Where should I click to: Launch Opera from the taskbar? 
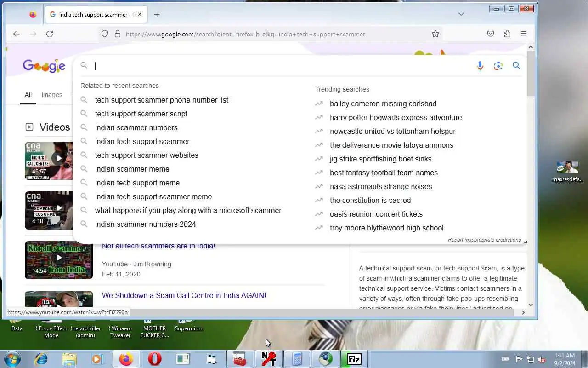pyautogui.click(x=155, y=359)
